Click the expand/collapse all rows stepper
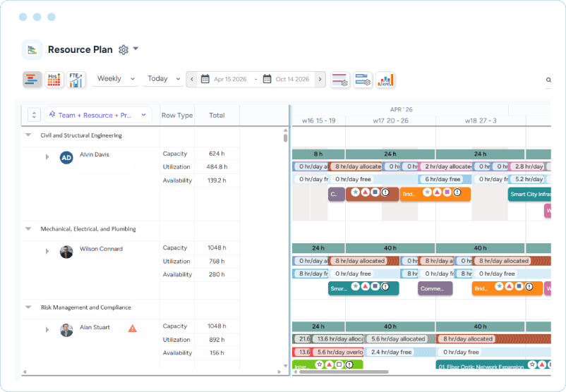Image resolution: width=566 pixels, height=392 pixels. (x=34, y=115)
